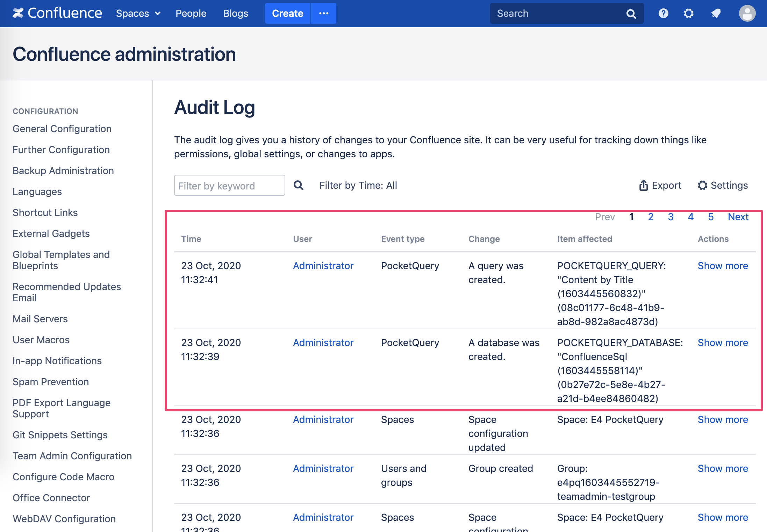Select the POCKETQUERY_QUERY item text
Screen dimensions: 767x532
tap(611, 294)
